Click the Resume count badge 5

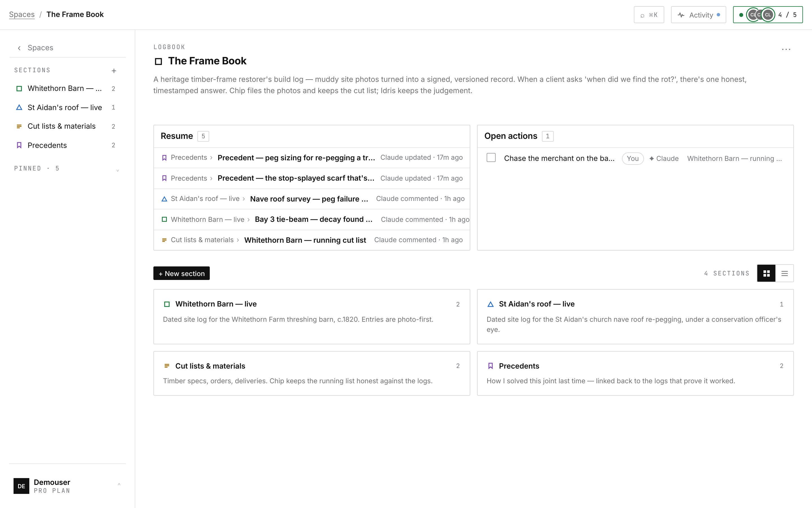203,136
